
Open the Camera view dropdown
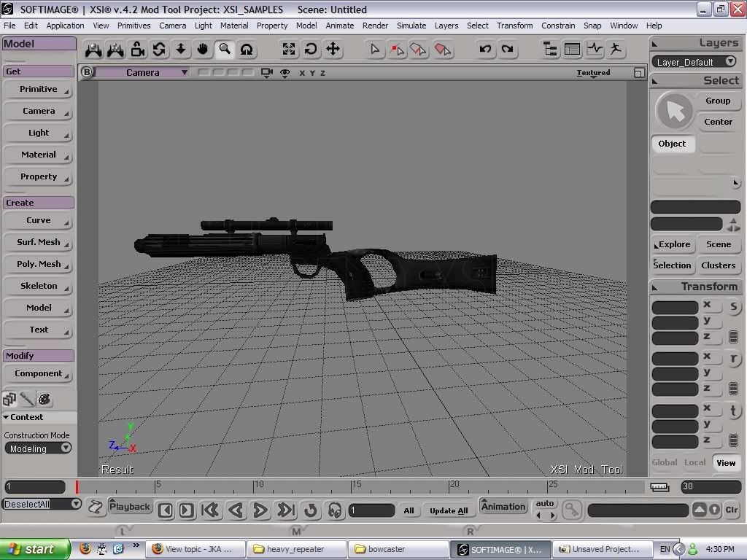[142, 72]
